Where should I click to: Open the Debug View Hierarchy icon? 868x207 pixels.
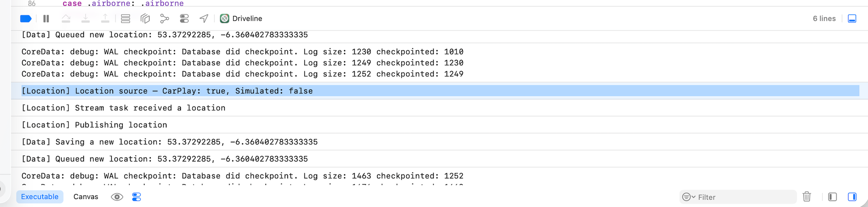(x=145, y=19)
